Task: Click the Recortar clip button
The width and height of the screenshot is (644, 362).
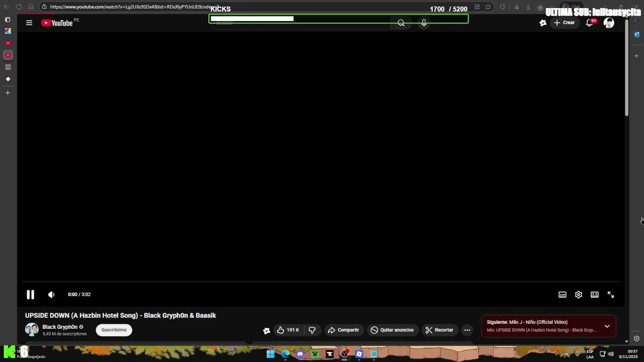Action: pos(439,330)
